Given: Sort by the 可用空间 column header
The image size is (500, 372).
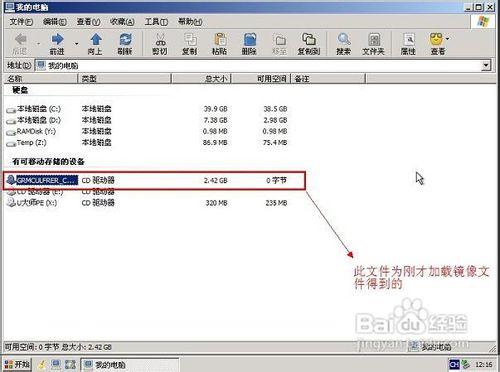Looking at the screenshot, I should (x=261, y=79).
